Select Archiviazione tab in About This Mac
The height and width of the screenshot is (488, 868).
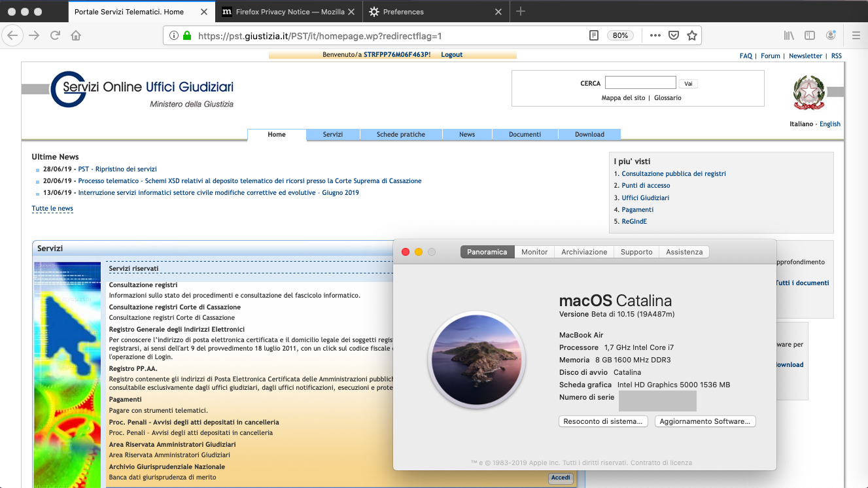tap(584, 252)
